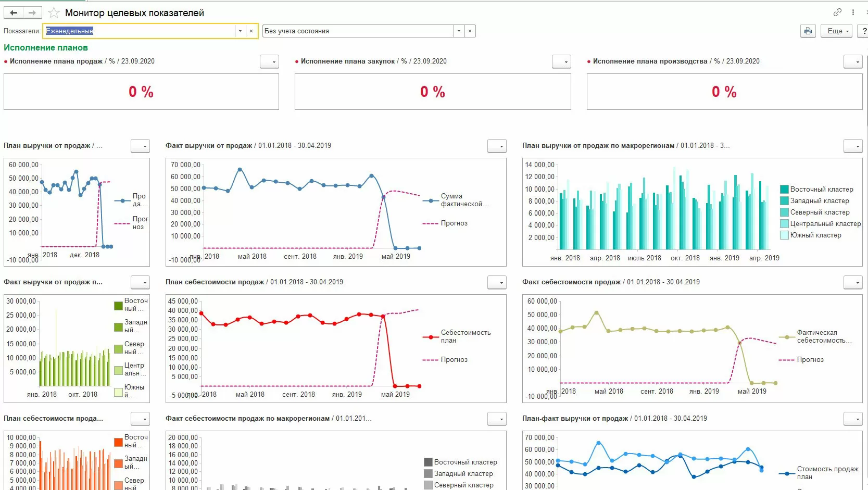
Task: Open dropdown for Факт выручки от продаж 01.01.2018 chart
Action: click(497, 146)
